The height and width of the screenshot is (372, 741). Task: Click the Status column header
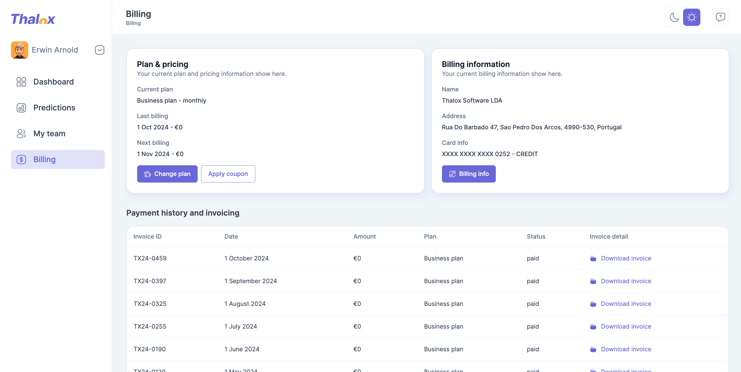(536, 237)
